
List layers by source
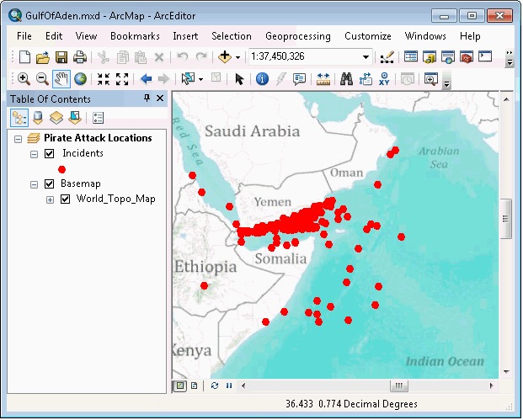coord(38,118)
